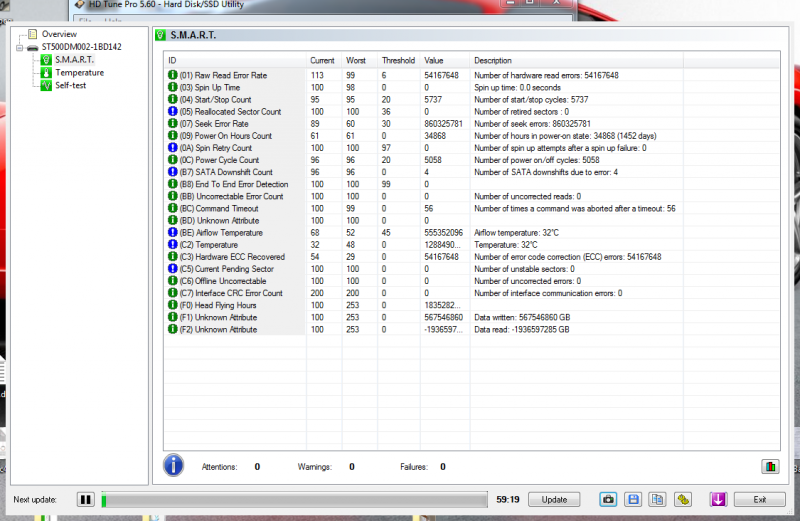Open the log chart icon at bottom right
Image resolution: width=800 pixels, height=521 pixels.
point(770,466)
